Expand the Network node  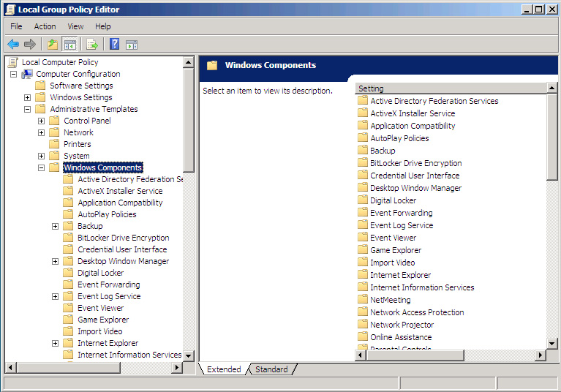coord(42,132)
